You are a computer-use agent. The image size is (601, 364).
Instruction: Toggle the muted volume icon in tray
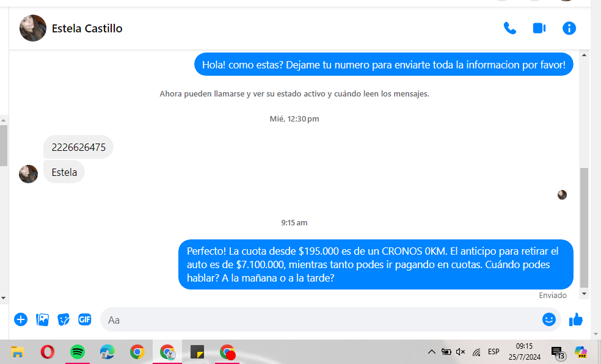click(x=461, y=352)
